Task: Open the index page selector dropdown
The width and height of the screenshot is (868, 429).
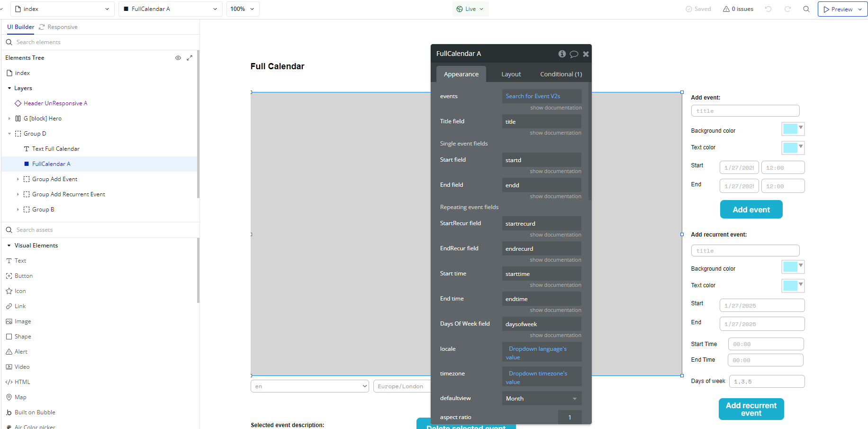Action: click(63, 9)
